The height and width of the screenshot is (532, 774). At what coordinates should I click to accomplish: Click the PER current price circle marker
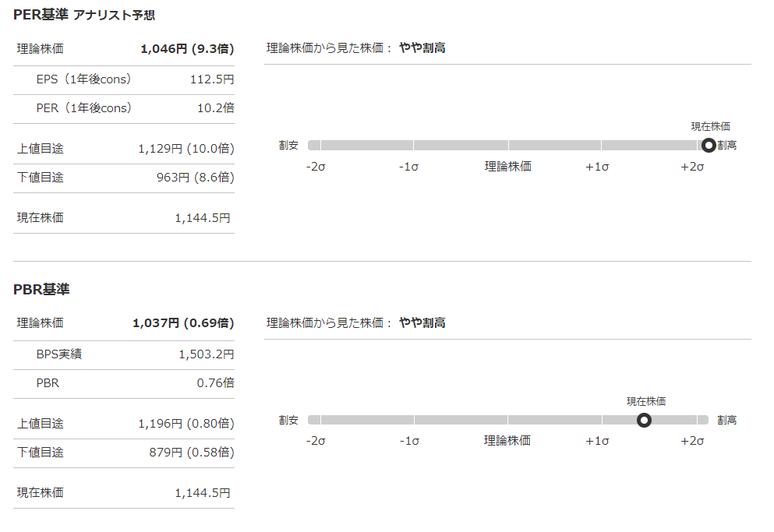click(x=709, y=145)
